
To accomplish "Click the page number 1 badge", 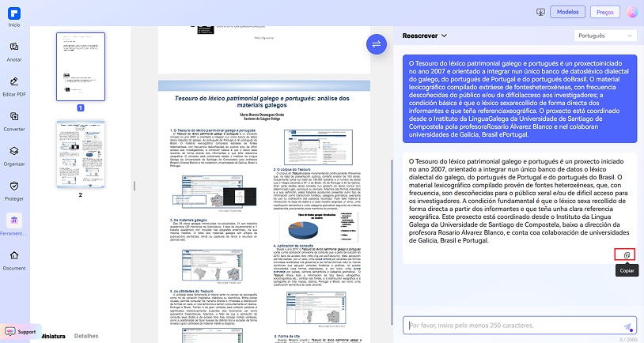I will [x=81, y=107].
